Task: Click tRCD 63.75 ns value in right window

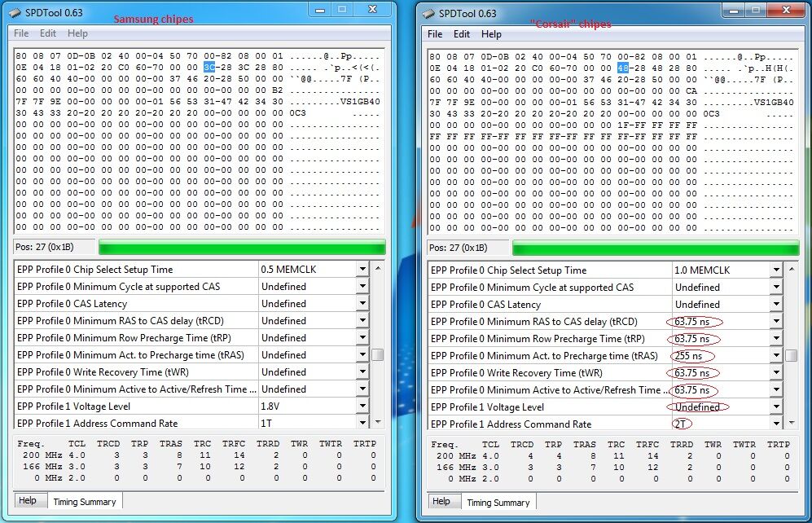Action: click(691, 322)
